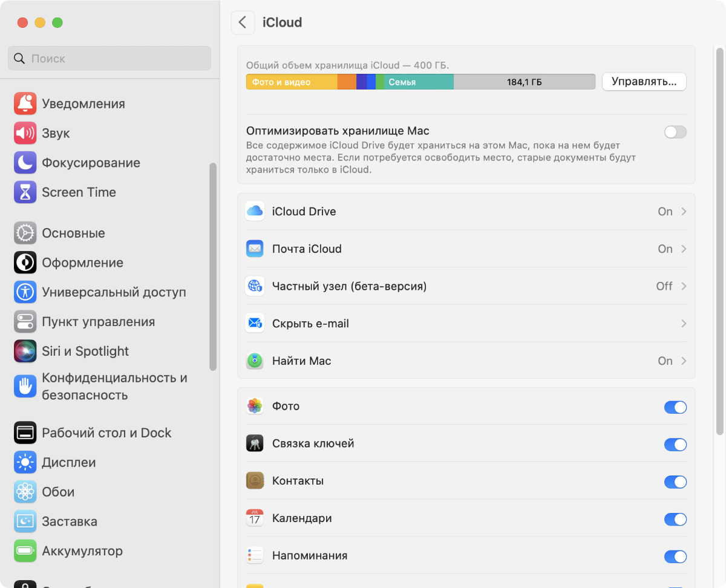Image resolution: width=726 pixels, height=588 pixels.
Task: Enable Оптимизировать хранилище Mac switch
Action: 675,132
